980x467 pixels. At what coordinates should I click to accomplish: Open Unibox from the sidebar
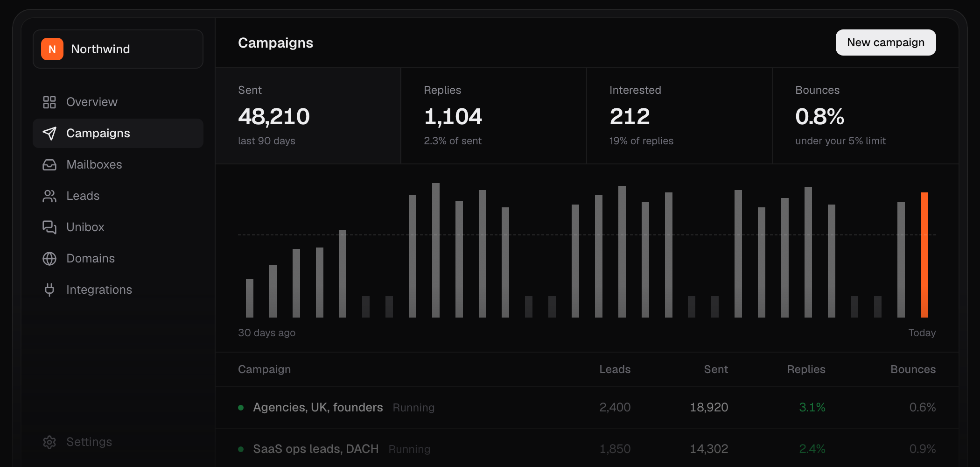click(118, 227)
